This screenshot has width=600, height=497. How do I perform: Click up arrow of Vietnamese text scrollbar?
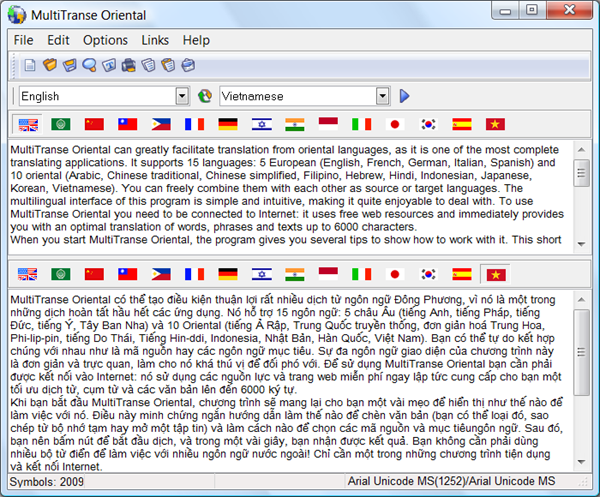click(x=581, y=300)
